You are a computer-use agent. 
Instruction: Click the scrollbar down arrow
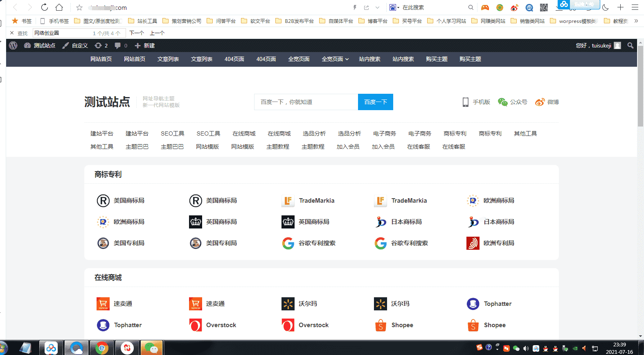[640, 336]
